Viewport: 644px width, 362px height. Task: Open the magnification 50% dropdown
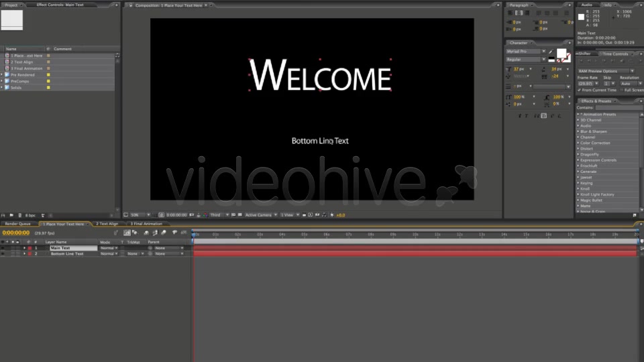(x=140, y=215)
